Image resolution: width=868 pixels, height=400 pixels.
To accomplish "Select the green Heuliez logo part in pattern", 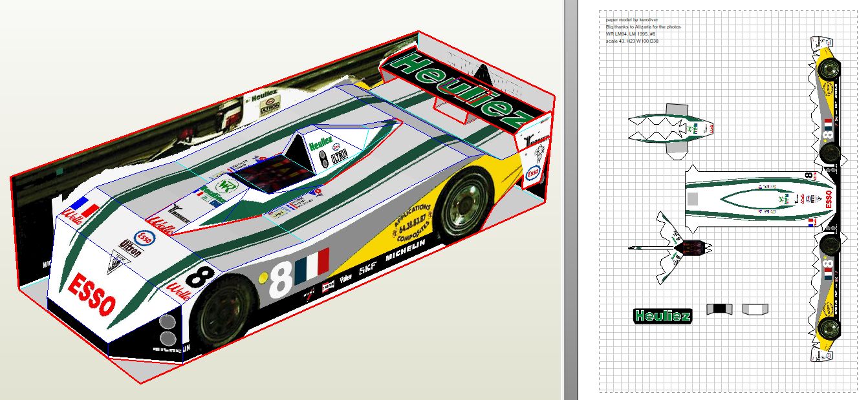I will pos(662,316).
